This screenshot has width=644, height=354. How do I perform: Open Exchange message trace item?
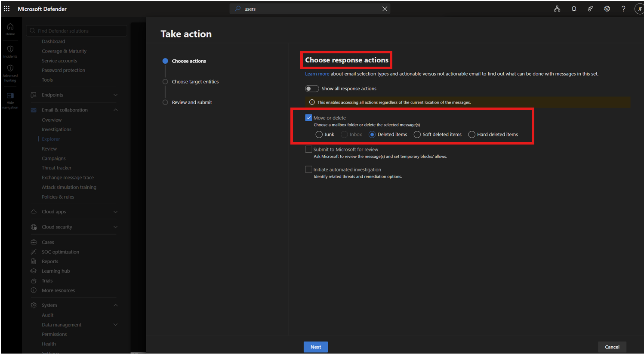tap(68, 177)
